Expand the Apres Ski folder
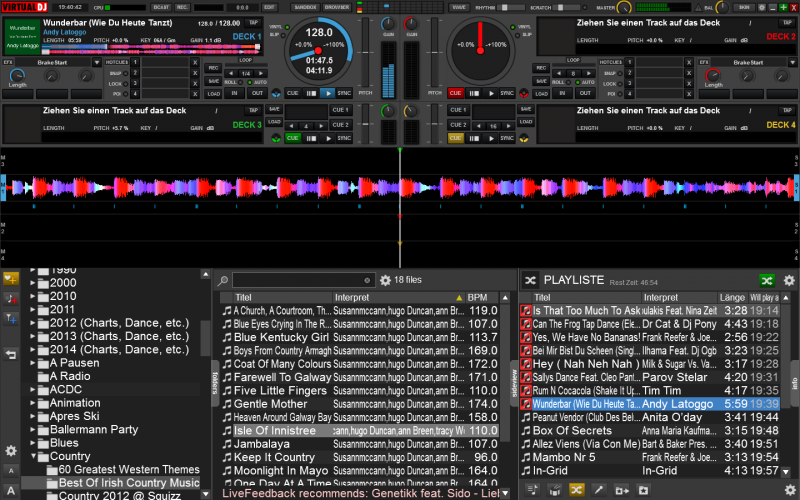The image size is (800, 500). (x=33, y=416)
